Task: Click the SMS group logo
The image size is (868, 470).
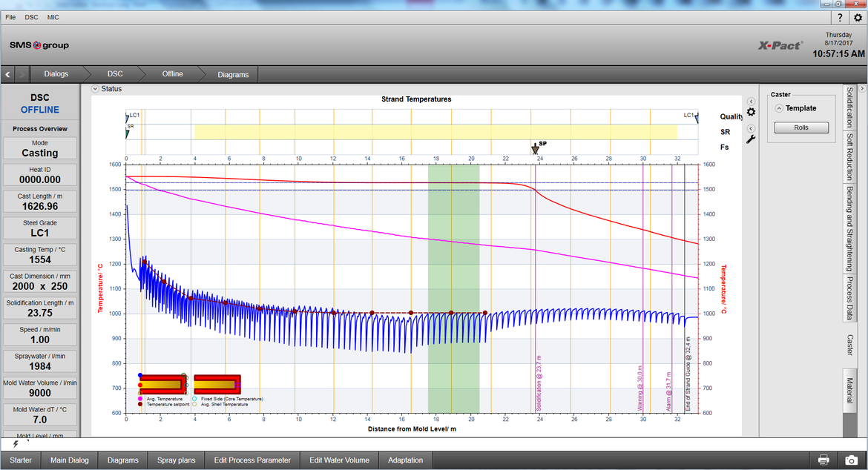Action: tap(39, 45)
